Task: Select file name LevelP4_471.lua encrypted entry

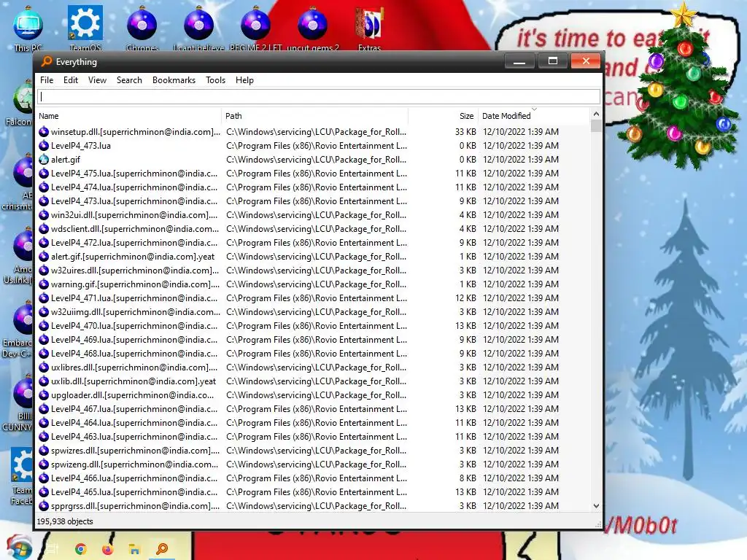Action: tap(134, 298)
